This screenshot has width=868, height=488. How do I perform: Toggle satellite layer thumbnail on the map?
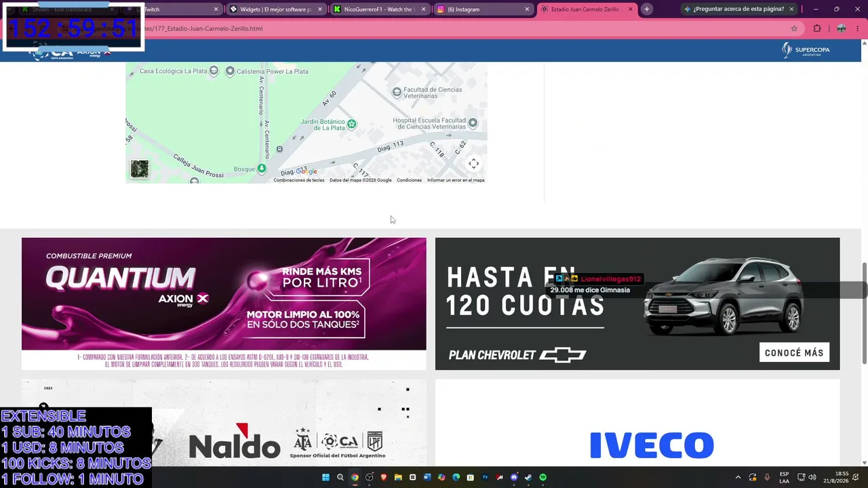click(x=140, y=169)
